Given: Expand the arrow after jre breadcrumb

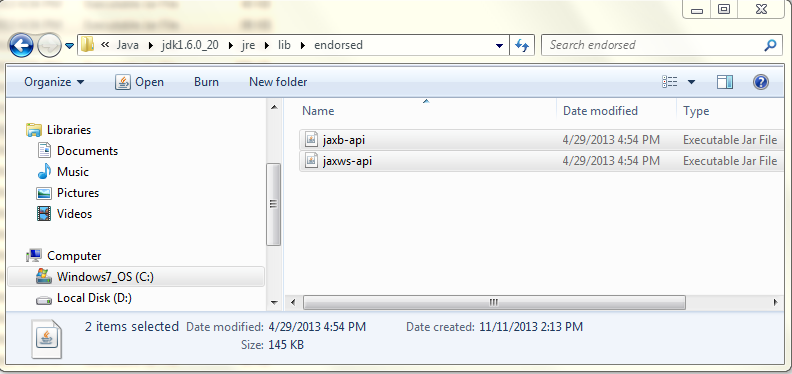Looking at the screenshot, I should pos(267,45).
